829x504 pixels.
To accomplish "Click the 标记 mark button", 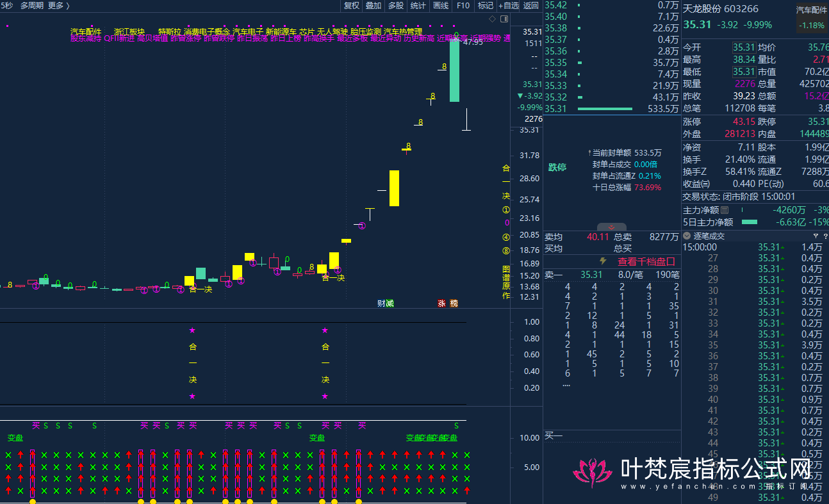I will click(x=485, y=6).
